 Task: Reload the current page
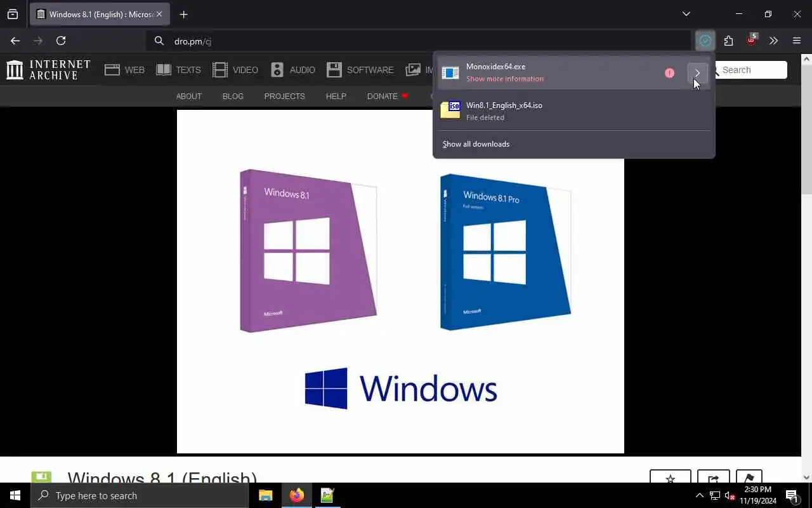pyautogui.click(x=61, y=41)
